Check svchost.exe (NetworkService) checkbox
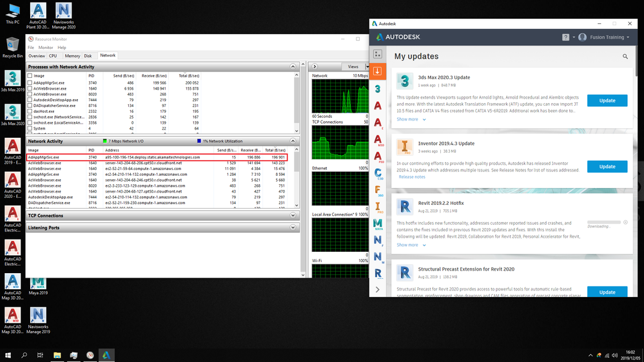The height and width of the screenshot is (362, 644). pyautogui.click(x=30, y=117)
